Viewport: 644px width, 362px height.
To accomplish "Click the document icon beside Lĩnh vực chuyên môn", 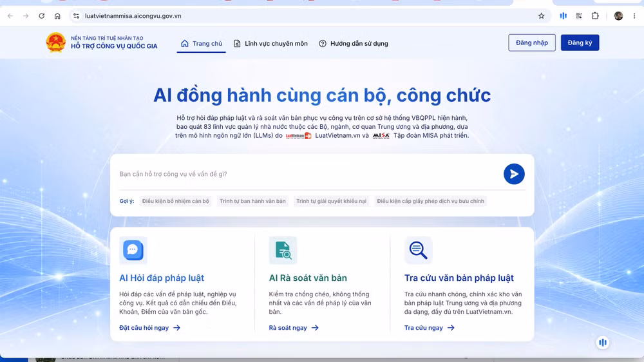I will [x=237, y=44].
